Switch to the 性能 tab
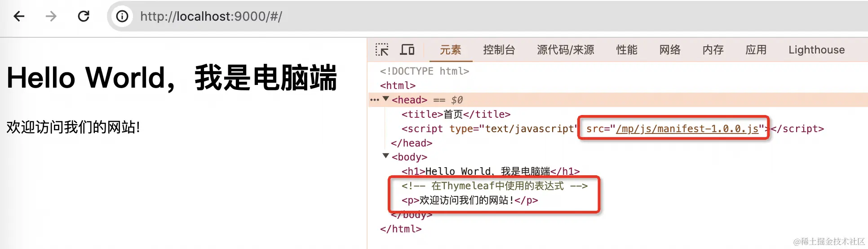 [627, 50]
